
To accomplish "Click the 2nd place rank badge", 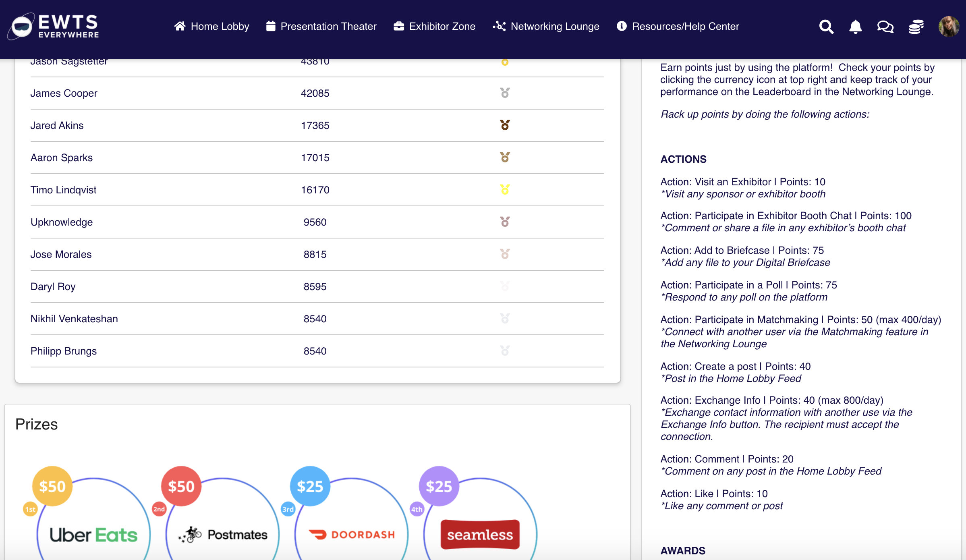I will [x=159, y=509].
